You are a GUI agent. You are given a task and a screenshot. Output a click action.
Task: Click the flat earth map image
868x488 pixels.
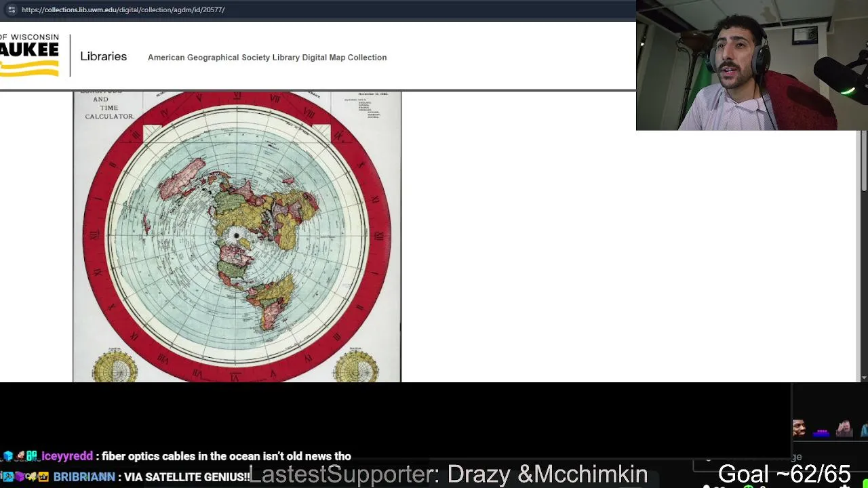237,237
